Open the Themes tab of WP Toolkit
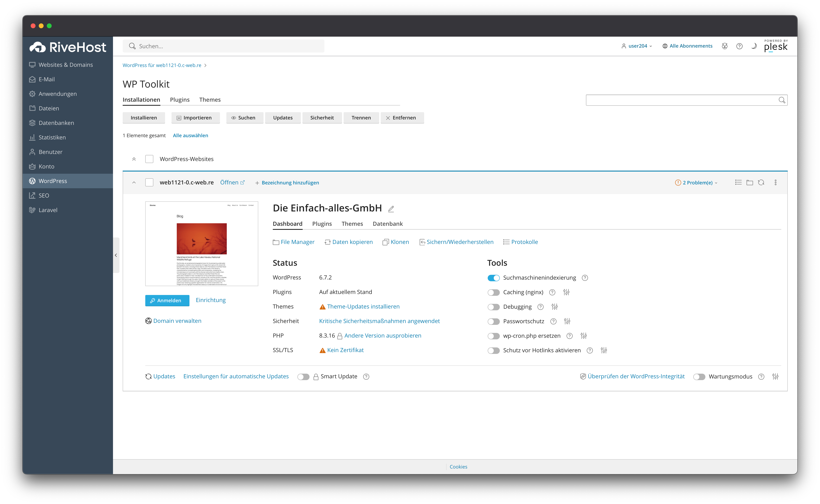The image size is (820, 504). click(x=210, y=100)
